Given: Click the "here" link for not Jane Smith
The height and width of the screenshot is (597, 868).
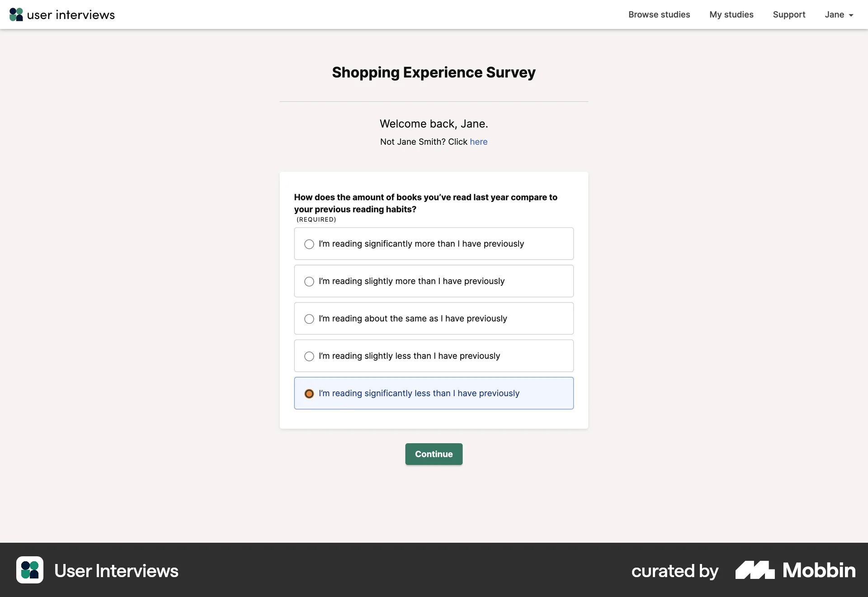Looking at the screenshot, I should click(478, 142).
